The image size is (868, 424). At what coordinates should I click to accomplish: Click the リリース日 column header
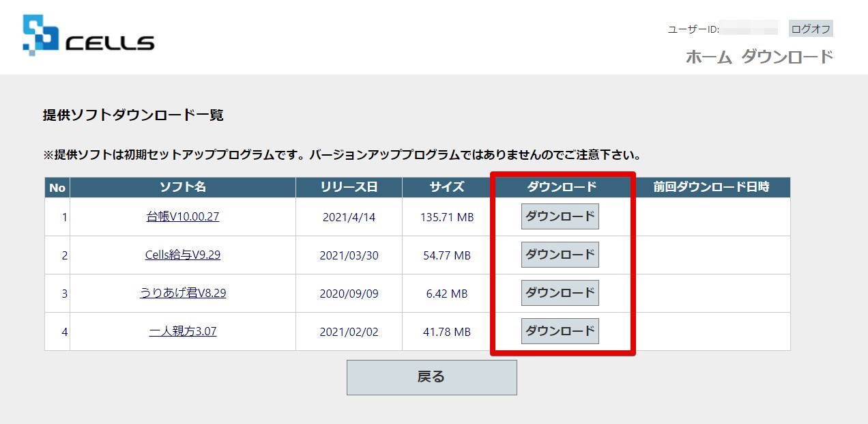(349, 187)
